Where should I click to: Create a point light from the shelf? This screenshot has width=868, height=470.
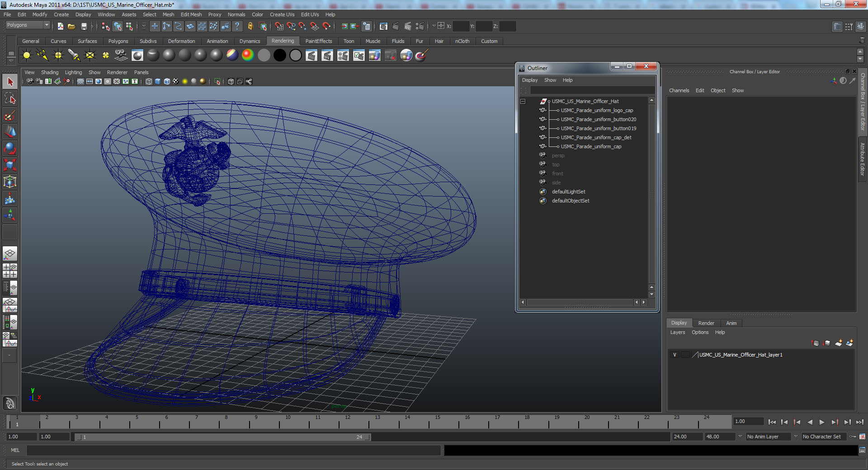click(58, 55)
